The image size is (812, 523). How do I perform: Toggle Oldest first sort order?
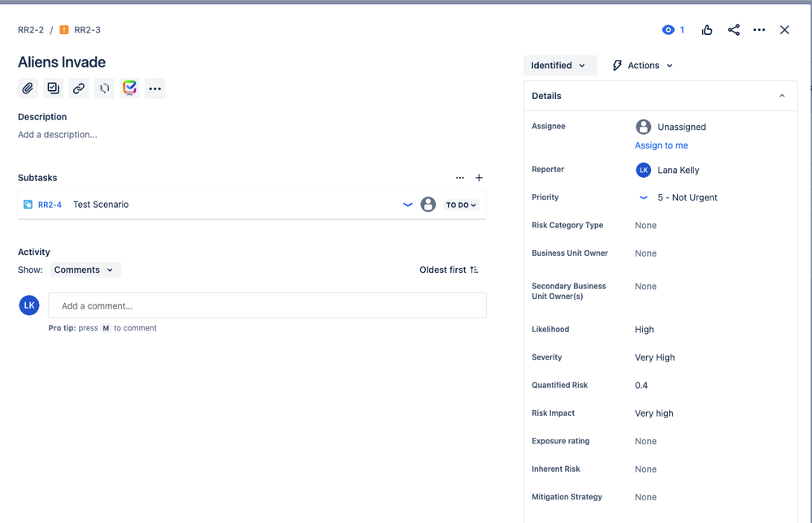coord(449,270)
